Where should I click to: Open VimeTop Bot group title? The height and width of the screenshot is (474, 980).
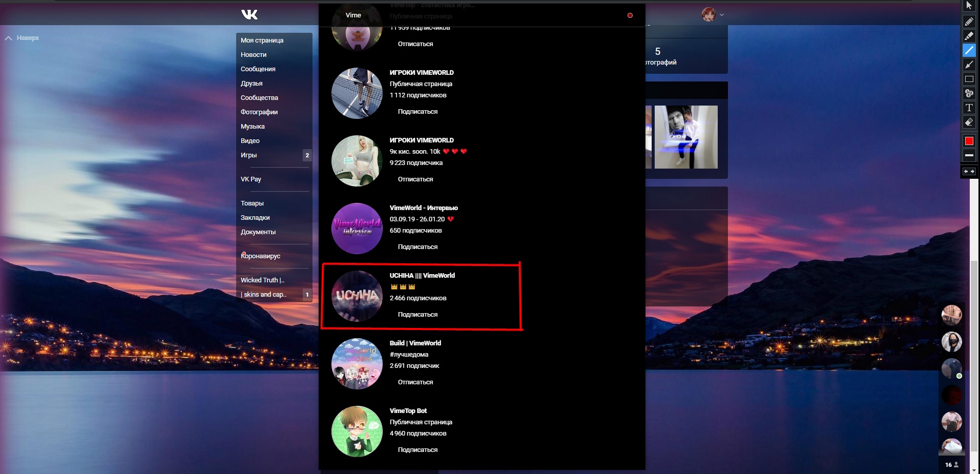tap(408, 410)
